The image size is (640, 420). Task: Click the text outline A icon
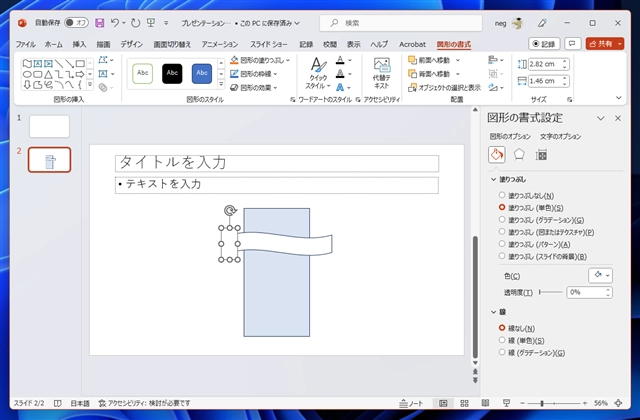point(340,74)
